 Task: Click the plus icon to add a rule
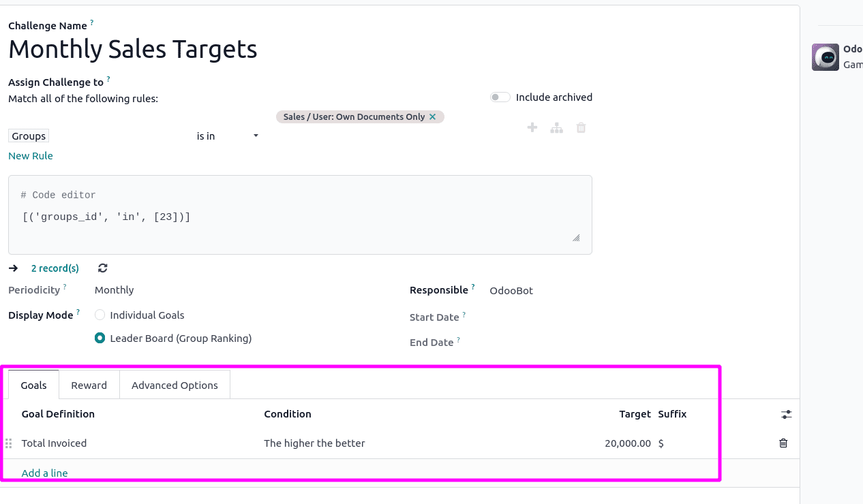[x=532, y=127]
